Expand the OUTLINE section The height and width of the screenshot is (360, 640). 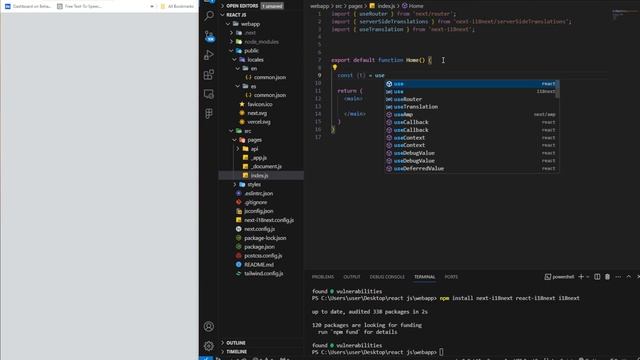[236, 343]
